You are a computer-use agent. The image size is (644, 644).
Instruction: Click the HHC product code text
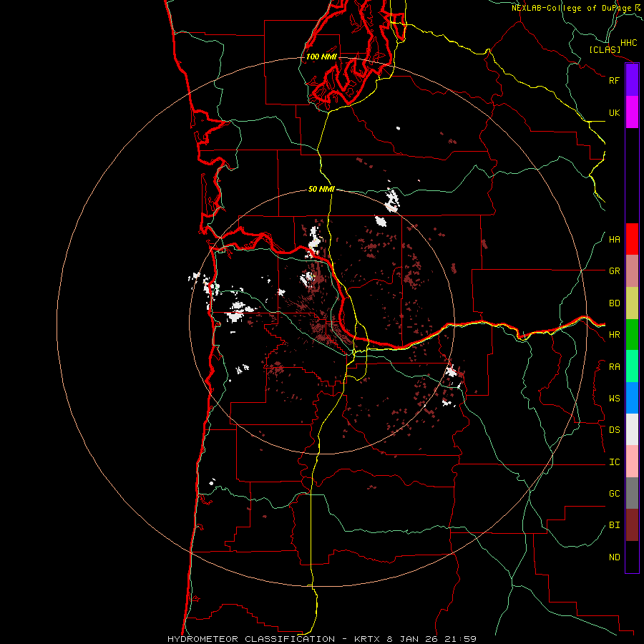click(x=628, y=43)
